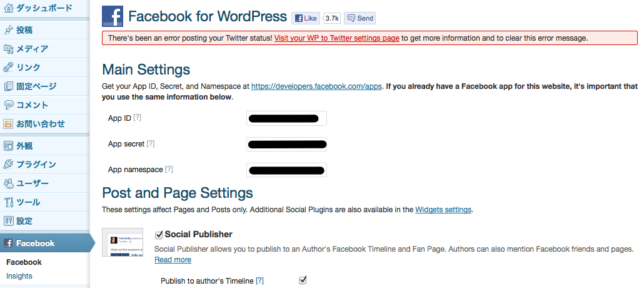Image resolution: width=644 pixels, height=288 pixels.
Task: Toggle the Social Publisher checkbox
Action: tap(159, 235)
